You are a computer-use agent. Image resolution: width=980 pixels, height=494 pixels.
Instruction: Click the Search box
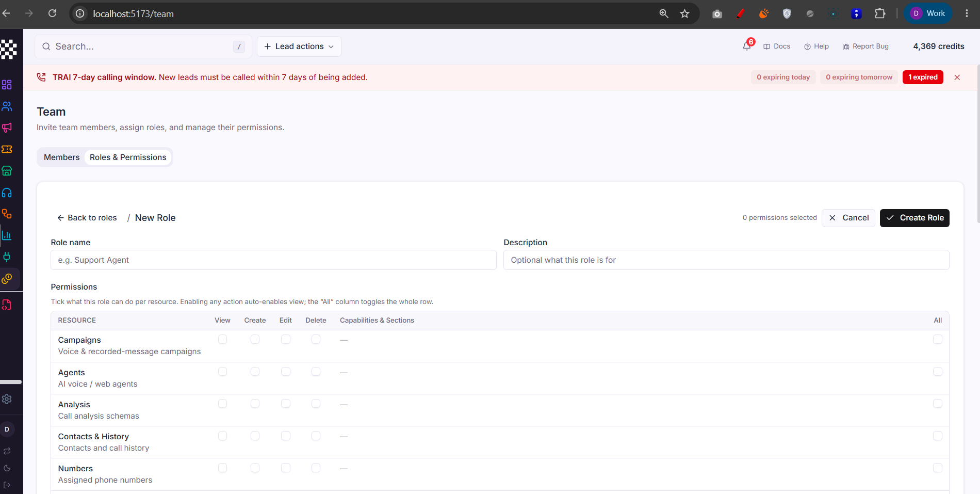click(143, 46)
